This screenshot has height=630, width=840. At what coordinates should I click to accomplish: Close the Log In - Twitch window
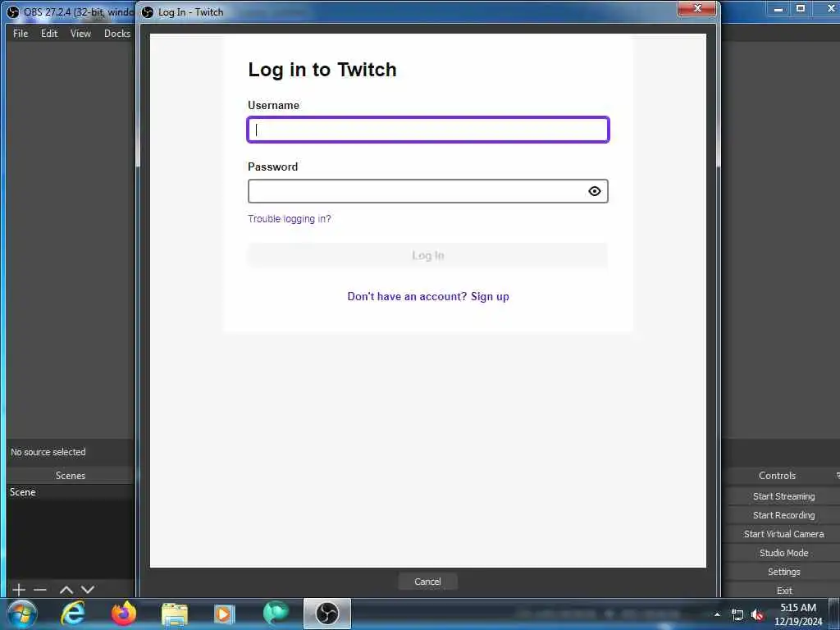coord(696,8)
